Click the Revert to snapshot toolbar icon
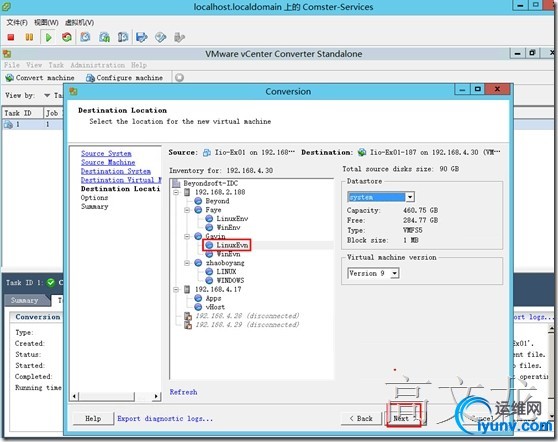 [x=105, y=37]
